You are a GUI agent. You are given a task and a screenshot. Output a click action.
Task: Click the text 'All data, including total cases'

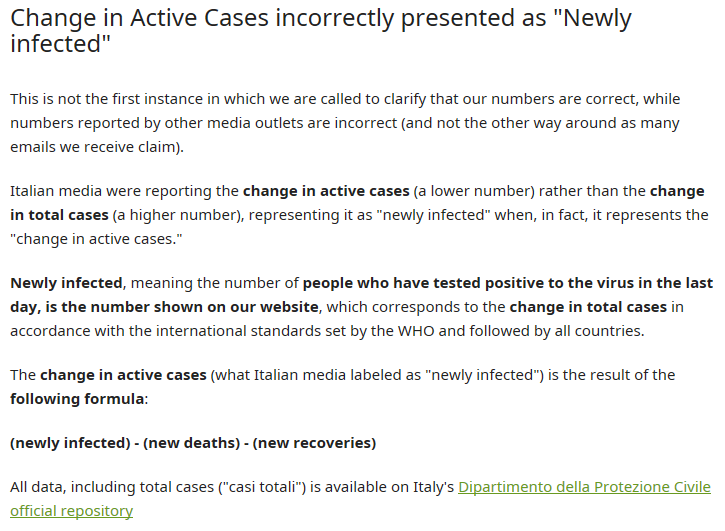pyautogui.click(x=112, y=487)
